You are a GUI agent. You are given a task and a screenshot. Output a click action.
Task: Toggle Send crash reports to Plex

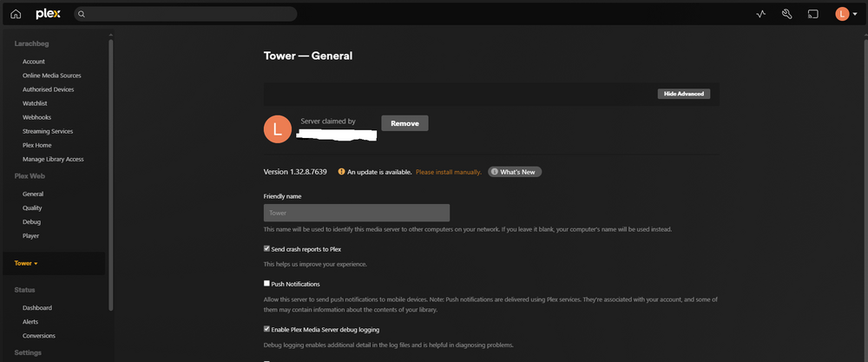[x=266, y=249]
